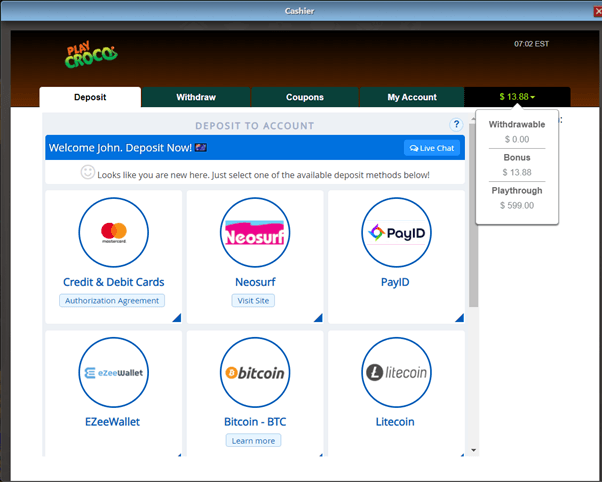Click the Welcome John. Deposit Now! banner

[x=255, y=147]
